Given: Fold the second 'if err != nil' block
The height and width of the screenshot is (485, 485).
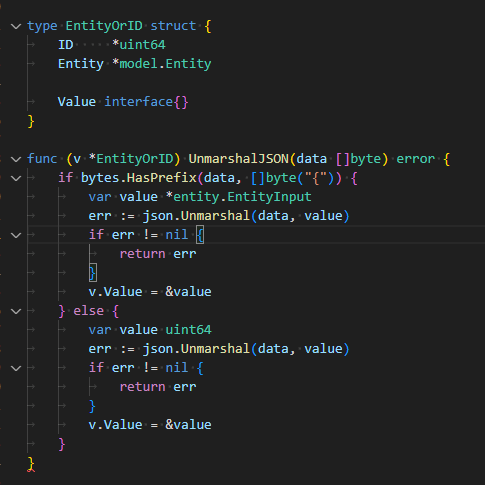Looking at the screenshot, I should click(16, 368).
